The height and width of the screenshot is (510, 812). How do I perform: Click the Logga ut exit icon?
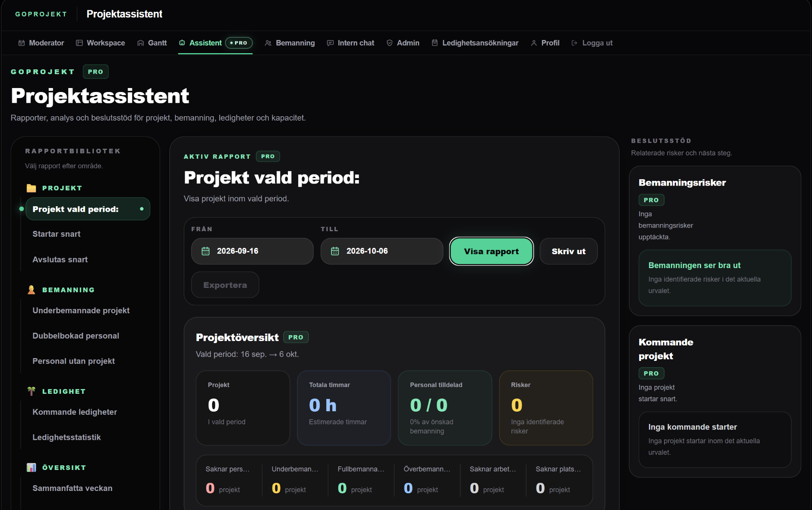coord(575,43)
